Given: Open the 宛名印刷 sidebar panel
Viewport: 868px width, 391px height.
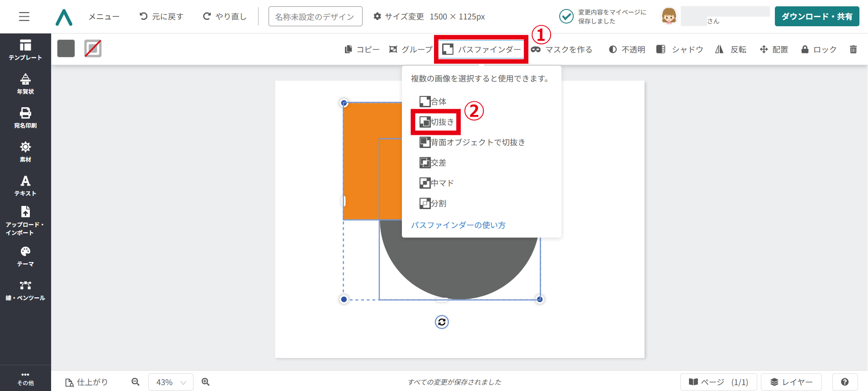Looking at the screenshot, I should 25,118.
